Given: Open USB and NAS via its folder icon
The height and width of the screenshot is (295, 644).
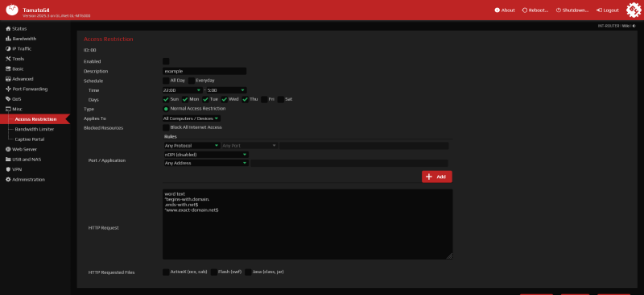Looking at the screenshot, I should 8,160.
